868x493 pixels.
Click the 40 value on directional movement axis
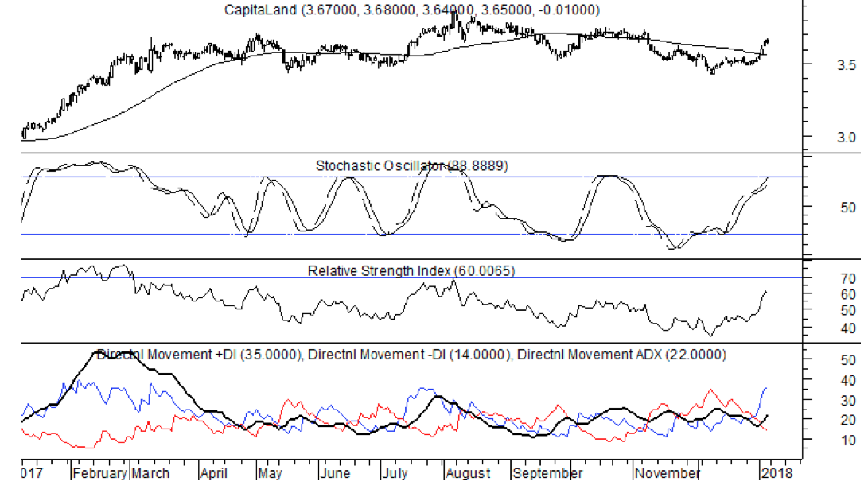point(848,381)
